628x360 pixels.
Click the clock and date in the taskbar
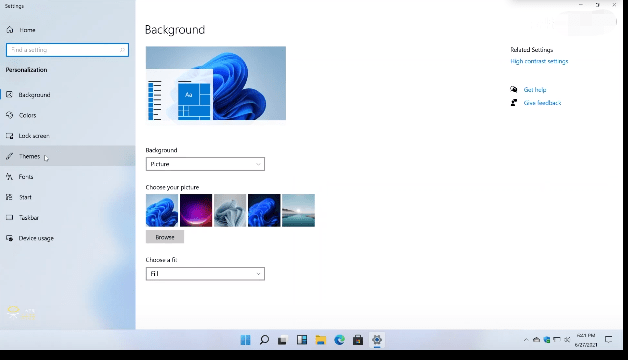[586, 340]
